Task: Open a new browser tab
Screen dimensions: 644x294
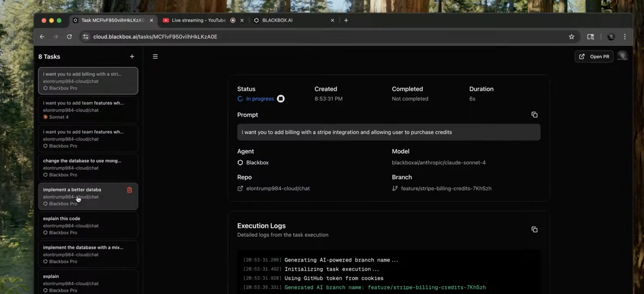Action: (346, 20)
